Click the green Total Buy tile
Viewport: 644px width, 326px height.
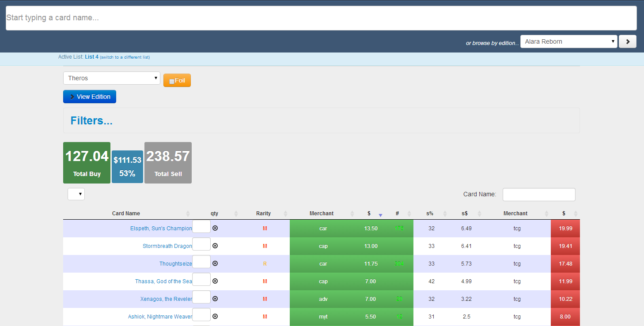(x=87, y=162)
